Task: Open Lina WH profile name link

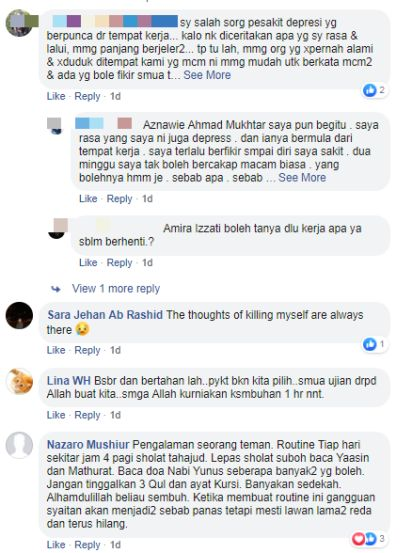Action: (69, 381)
